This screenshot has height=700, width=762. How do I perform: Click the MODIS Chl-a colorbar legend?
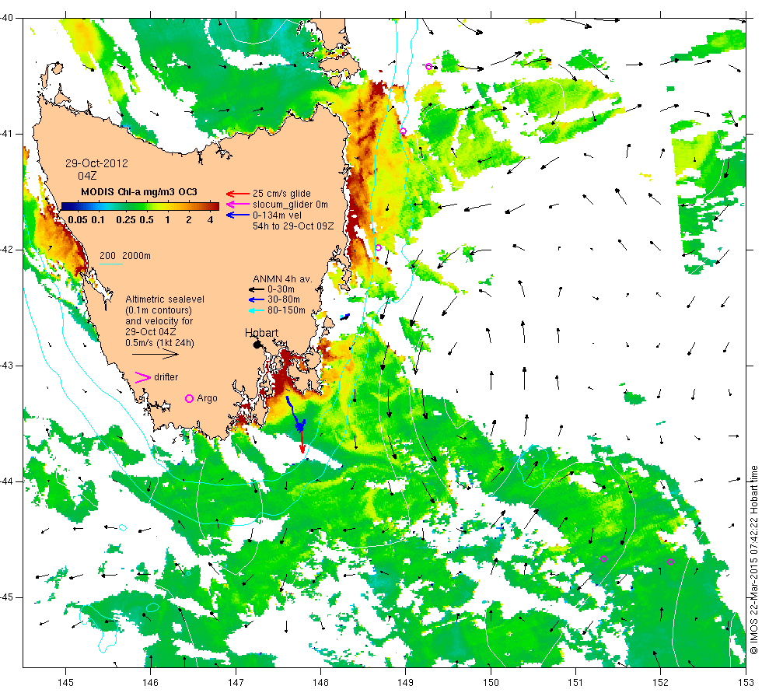click(141, 206)
